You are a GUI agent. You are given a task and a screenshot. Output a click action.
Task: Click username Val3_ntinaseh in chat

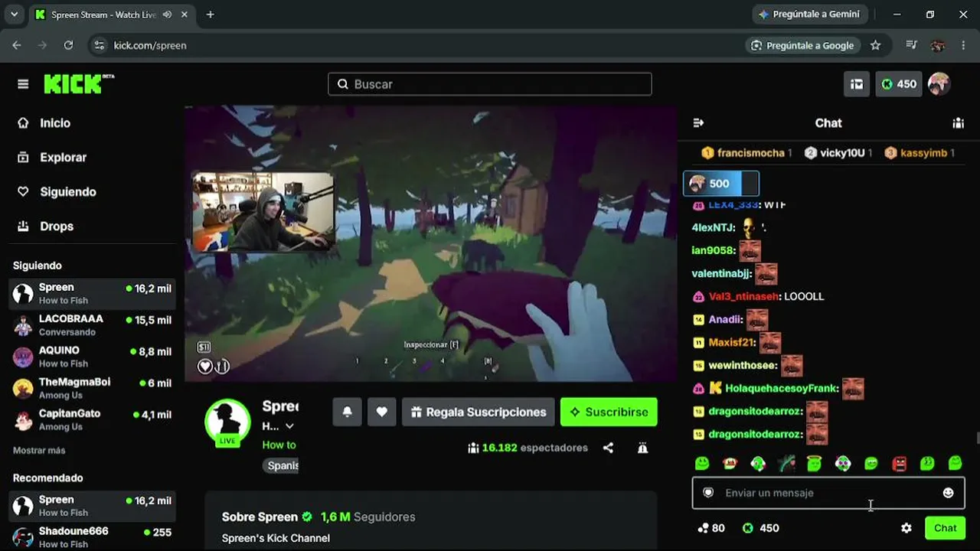[x=744, y=297]
